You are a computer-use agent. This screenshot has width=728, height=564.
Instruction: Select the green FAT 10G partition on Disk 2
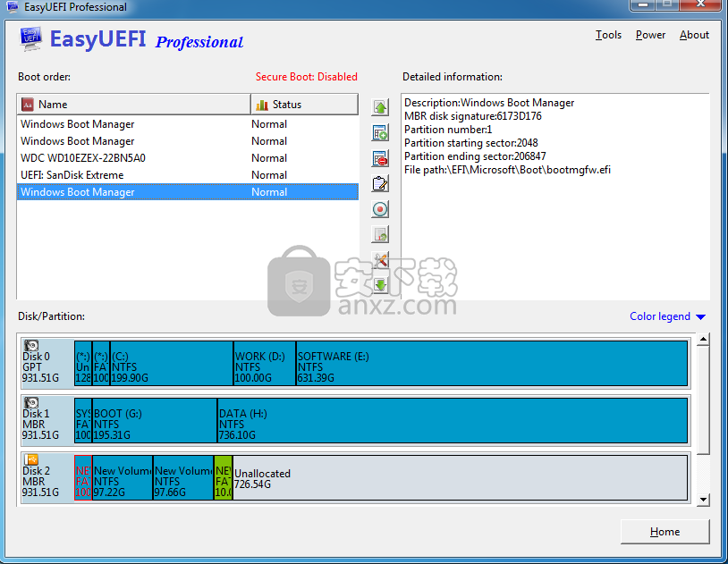point(224,477)
